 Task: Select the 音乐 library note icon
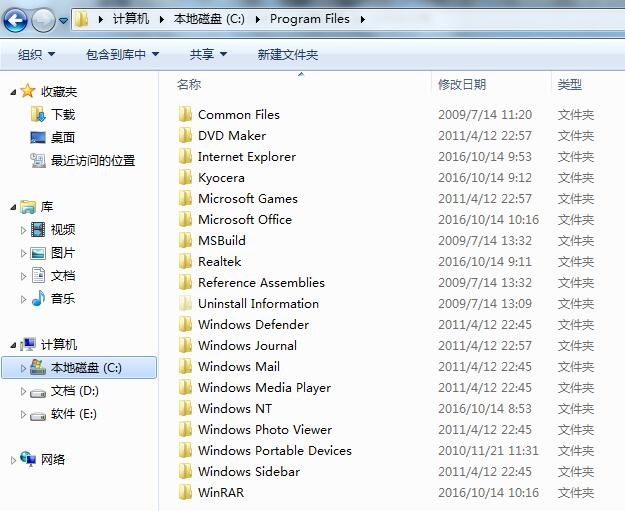[x=38, y=298]
